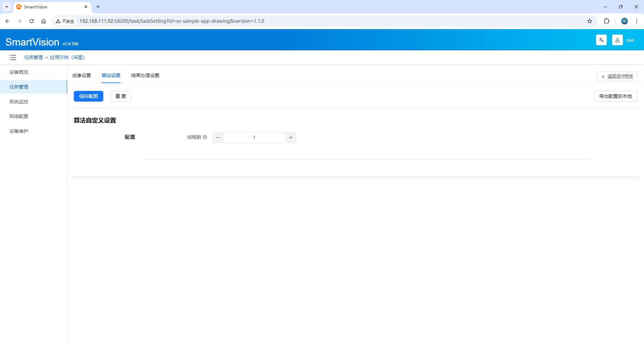Click the user avatar icon
This screenshot has width=644, height=346.
pyautogui.click(x=617, y=40)
